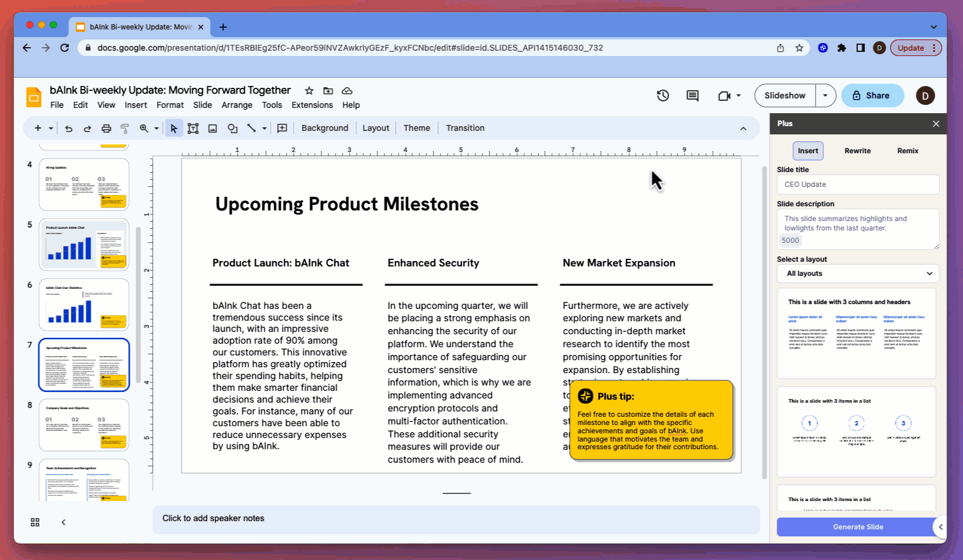Select the Insert tab in Plus panel

(808, 151)
